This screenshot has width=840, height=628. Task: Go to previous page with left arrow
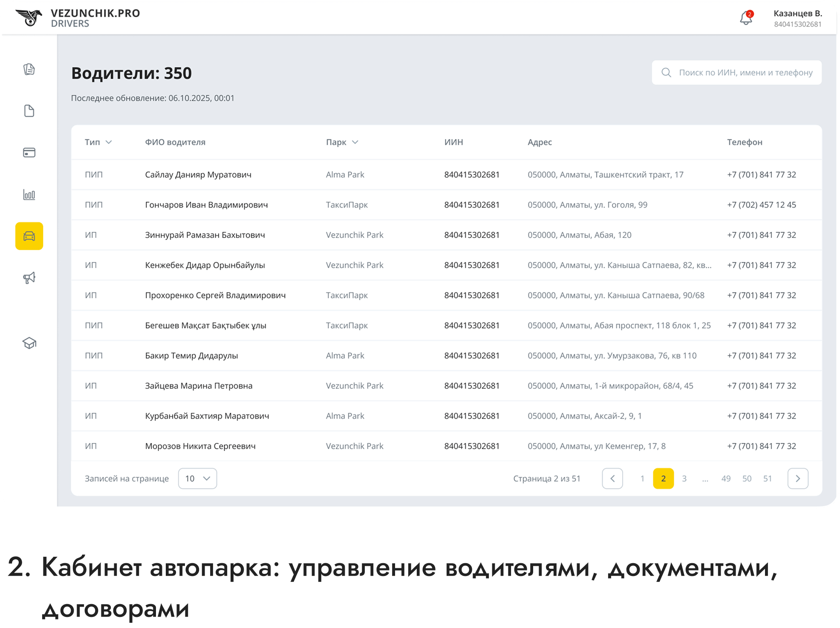612,478
